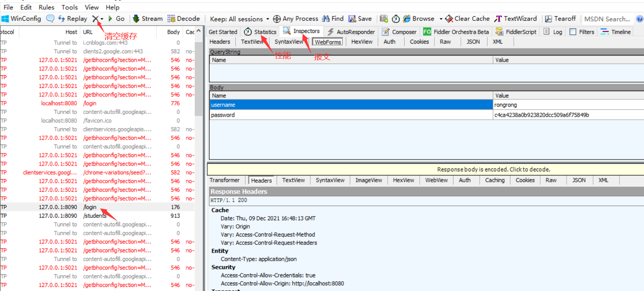This screenshot has width=644, height=291.
Task: Click session list scrollbar up arrow
Action: (199, 31)
